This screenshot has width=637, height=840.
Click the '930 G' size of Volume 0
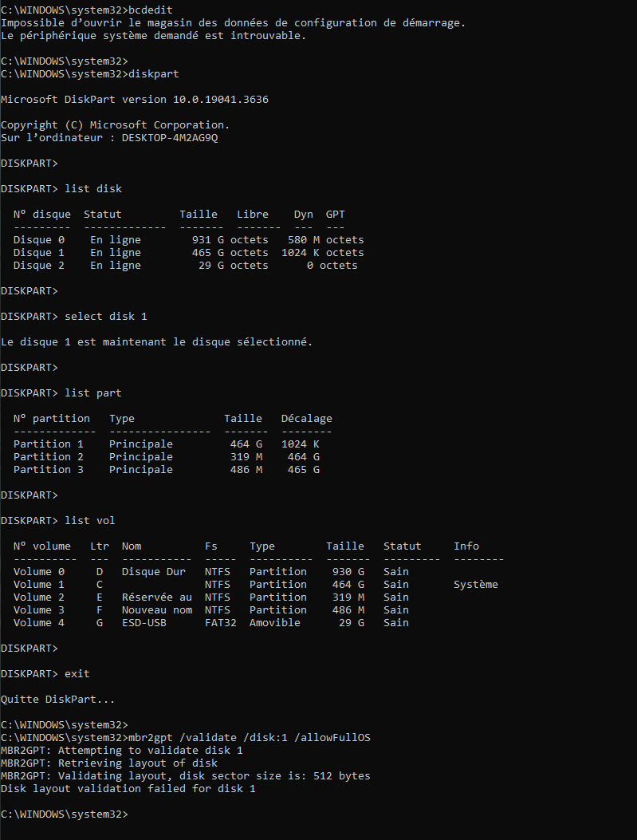[348, 572]
